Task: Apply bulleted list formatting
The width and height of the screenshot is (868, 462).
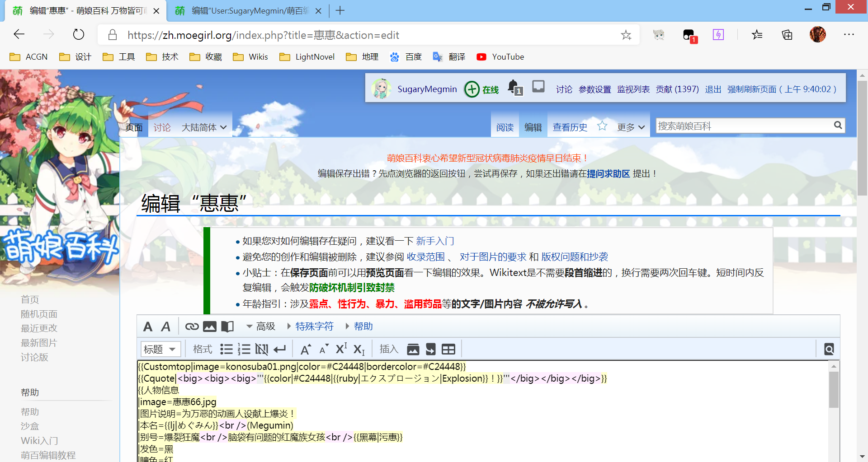Action: tap(226, 349)
